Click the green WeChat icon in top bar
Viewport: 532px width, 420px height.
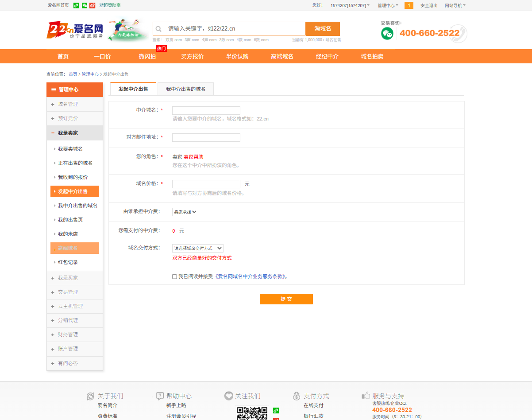click(x=84, y=5)
